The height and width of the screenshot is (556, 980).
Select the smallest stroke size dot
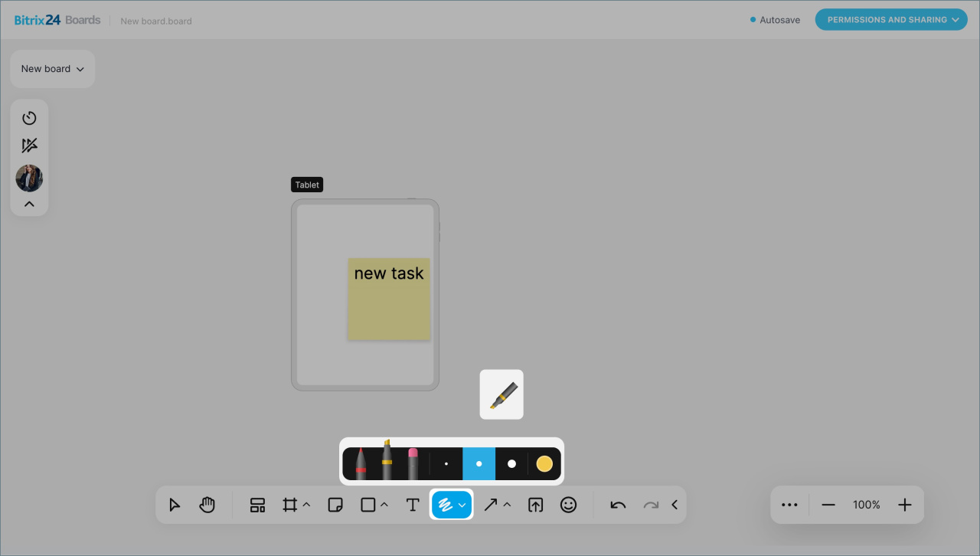coord(446,464)
